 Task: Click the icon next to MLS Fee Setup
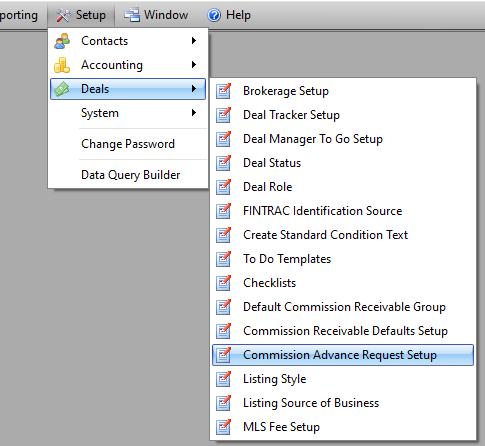[224, 427]
